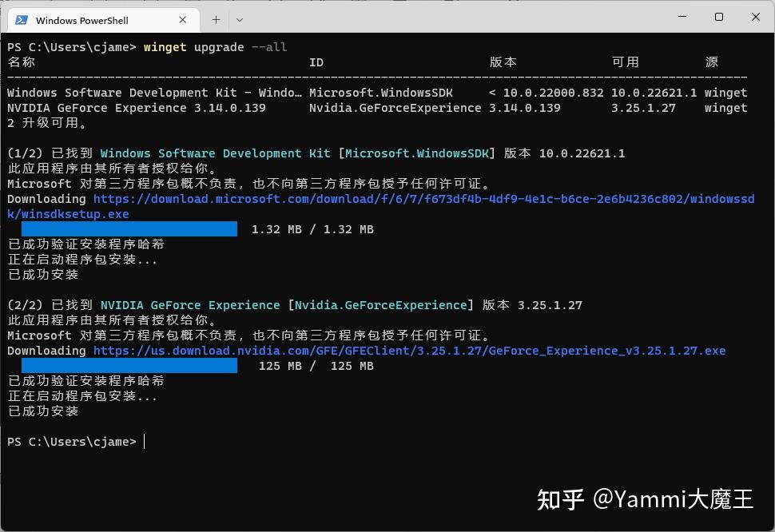The image size is (775, 532).
Task: Open the GeForce_Experience_v3.25.1.27.exe download link
Action: click(409, 351)
